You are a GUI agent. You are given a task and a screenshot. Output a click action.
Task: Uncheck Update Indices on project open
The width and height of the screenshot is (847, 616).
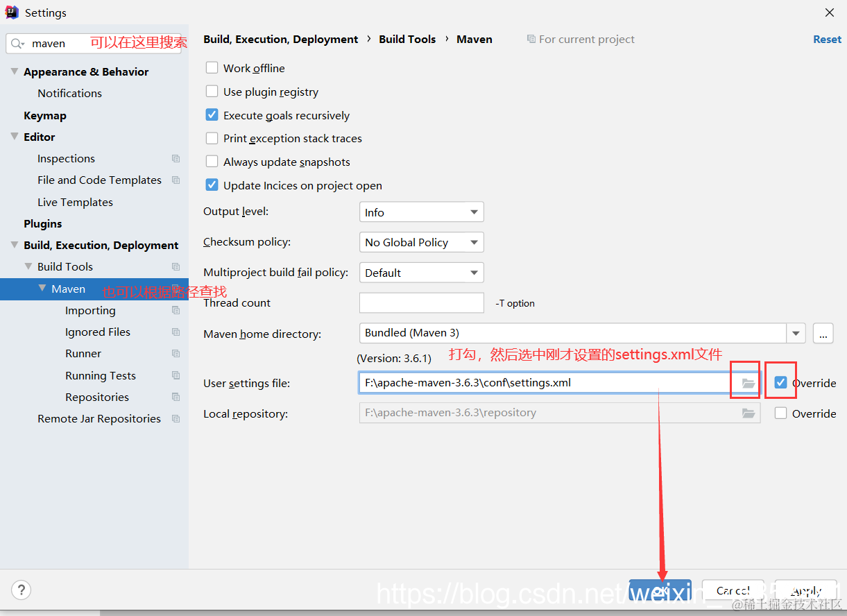click(212, 185)
